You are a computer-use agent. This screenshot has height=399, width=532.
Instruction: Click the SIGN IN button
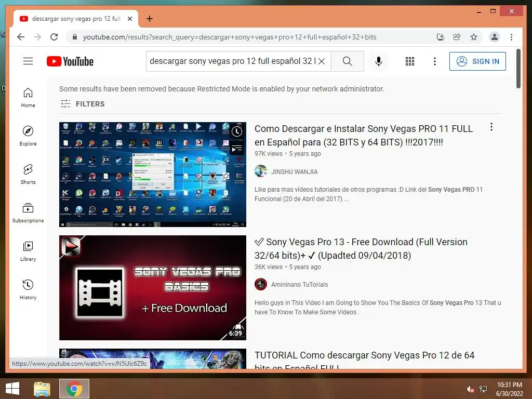coord(477,61)
